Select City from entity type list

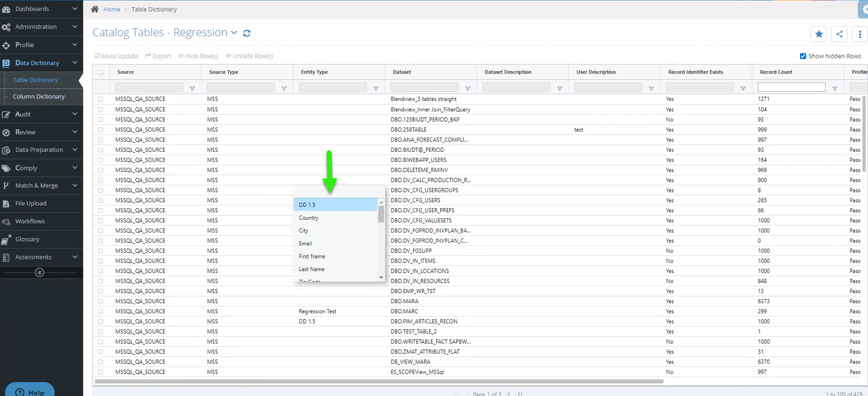[x=336, y=230]
